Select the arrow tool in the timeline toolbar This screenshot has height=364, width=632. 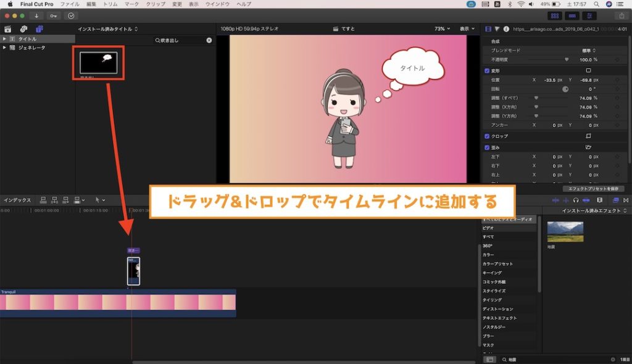(x=97, y=200)
